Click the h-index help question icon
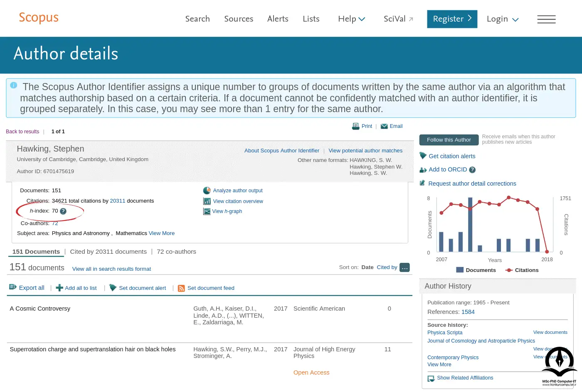 click(x=63, y=211)
